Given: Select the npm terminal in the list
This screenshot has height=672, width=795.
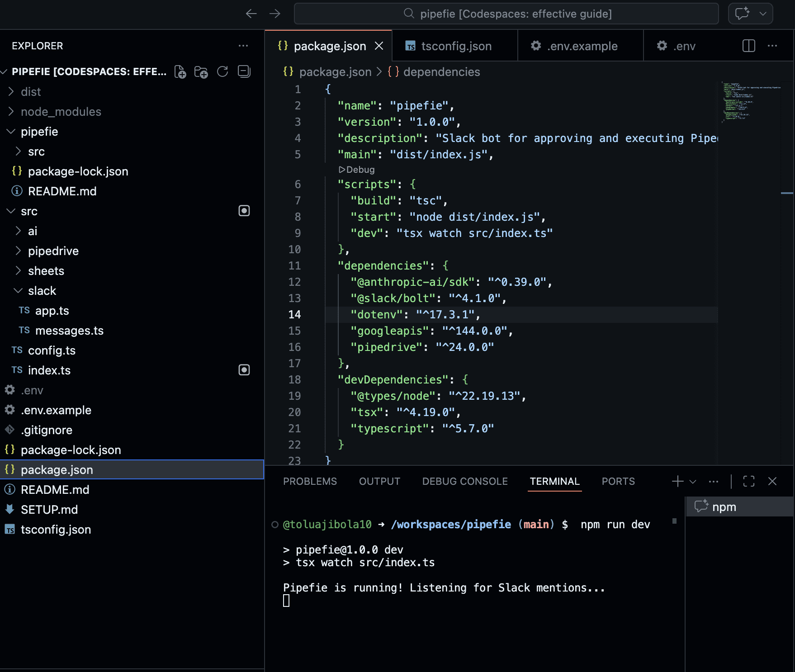Looking at the screenshot, I should (x=724, y=506).
